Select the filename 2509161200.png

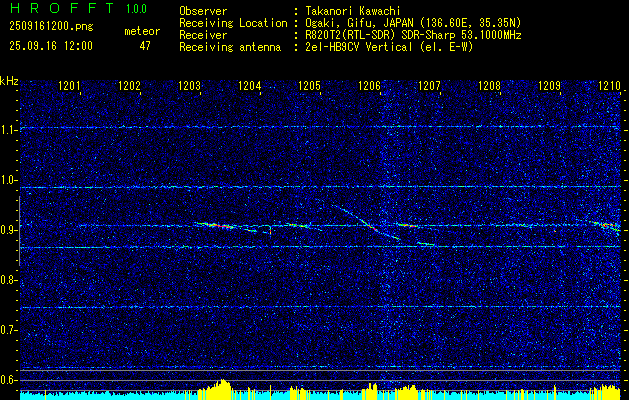51,27
